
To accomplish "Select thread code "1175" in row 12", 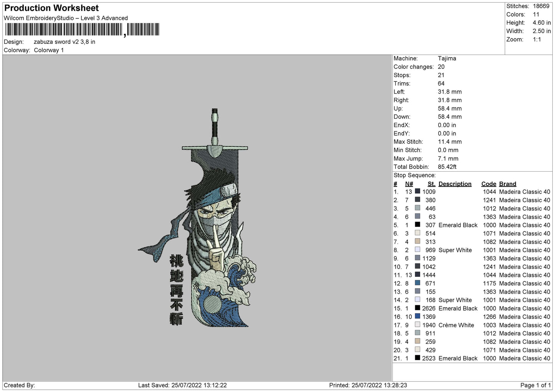I will point(490,283).
